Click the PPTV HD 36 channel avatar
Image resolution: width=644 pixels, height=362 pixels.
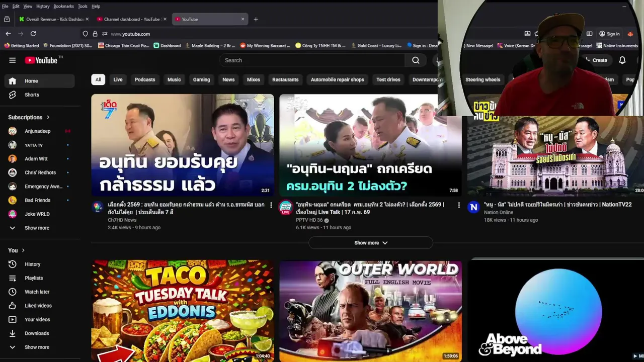(286, 207)
